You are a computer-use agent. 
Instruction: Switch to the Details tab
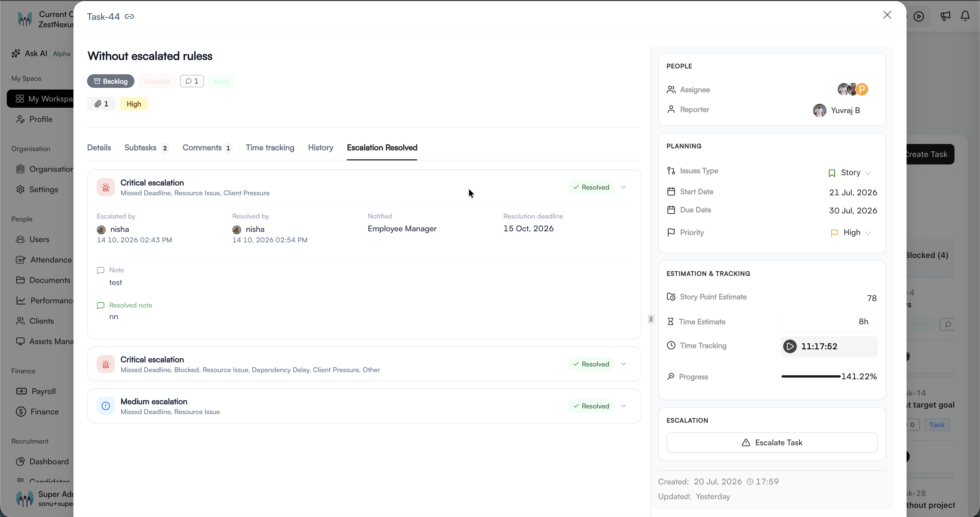tap(99, 147)
